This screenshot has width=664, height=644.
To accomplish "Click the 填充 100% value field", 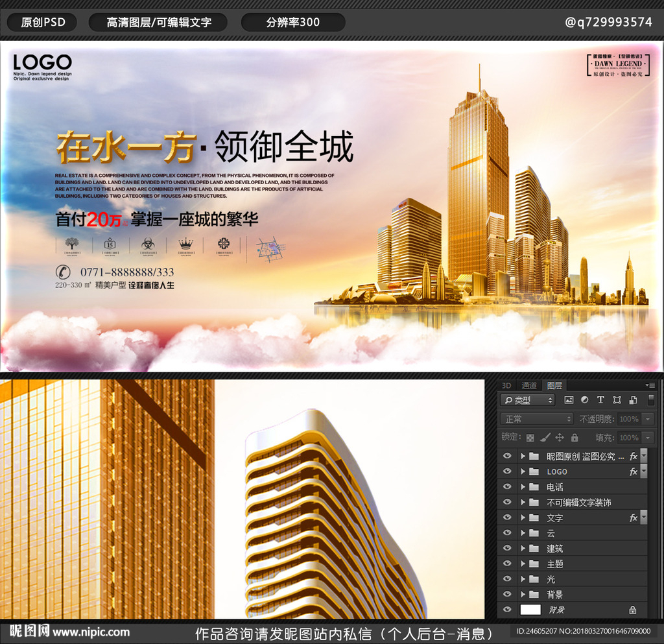I will click(x=629, y=437).
